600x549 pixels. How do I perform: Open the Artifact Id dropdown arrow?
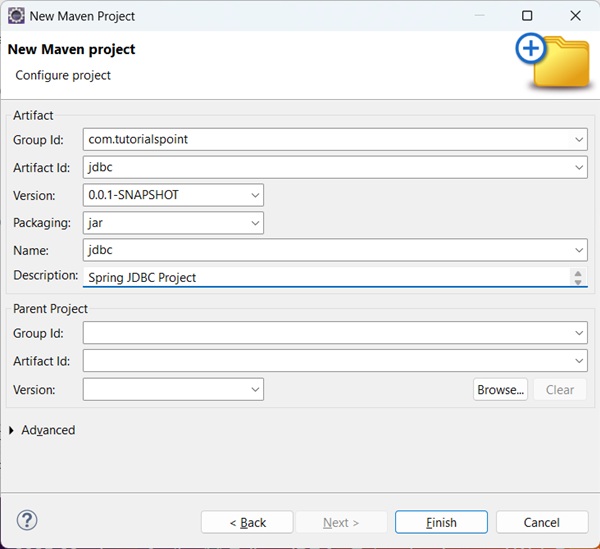(x=580, y=168)
